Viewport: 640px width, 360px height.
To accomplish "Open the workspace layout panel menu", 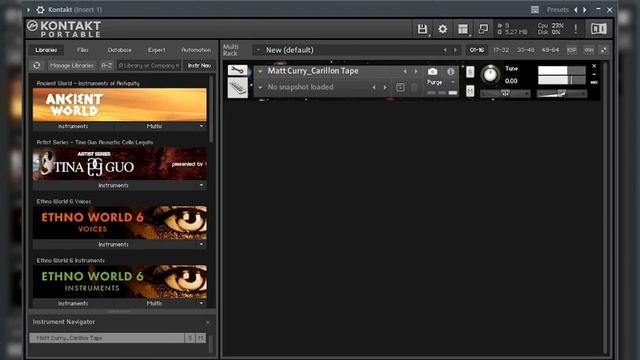I will [x=463, y=29].
